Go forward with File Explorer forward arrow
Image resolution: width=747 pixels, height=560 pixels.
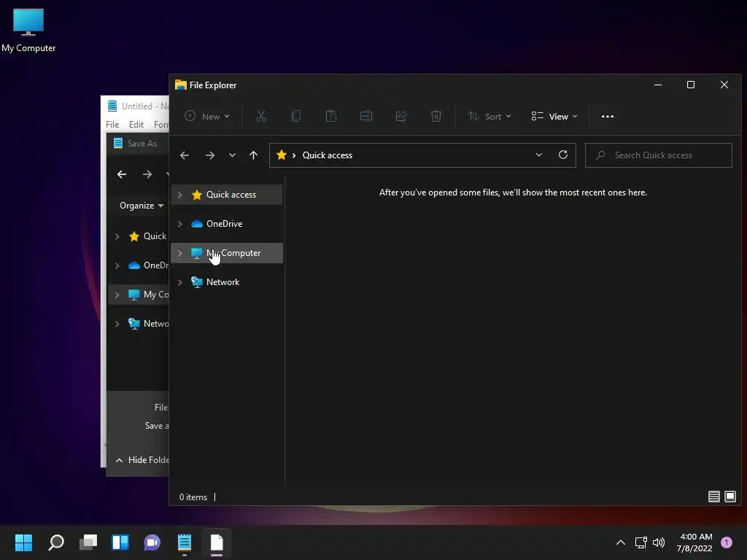click(x=210, y=155)
